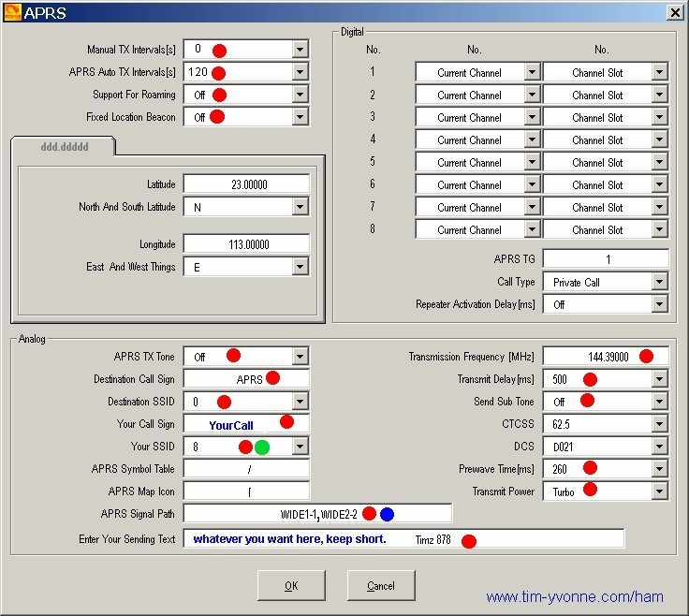Click red dot after Timz 878 text
689x616 pixels.
pyautogui.click(x=469, y=541)
